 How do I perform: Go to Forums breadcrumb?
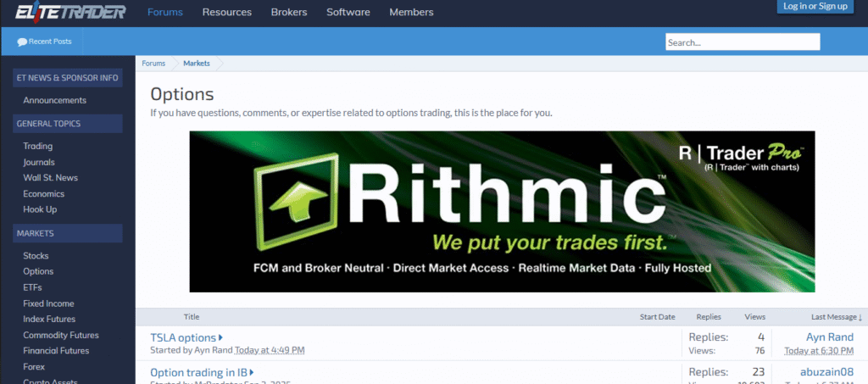tap(153, 64)
